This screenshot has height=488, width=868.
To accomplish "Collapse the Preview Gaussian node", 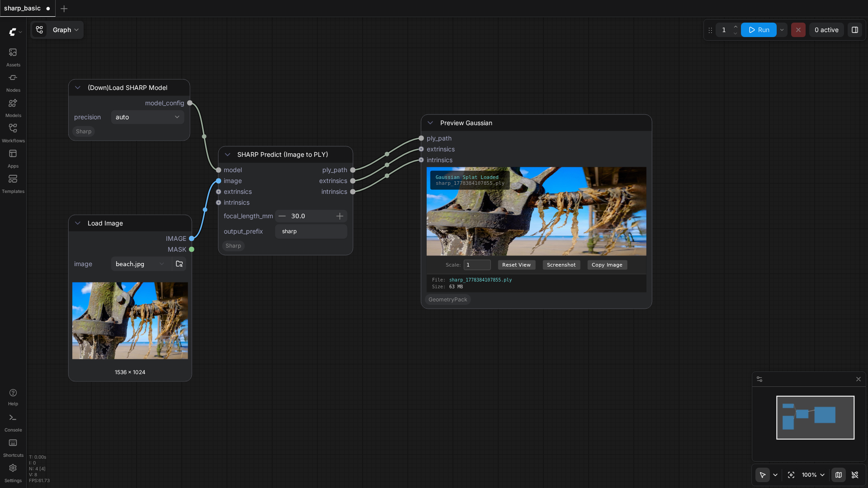I will coord(430,123).
